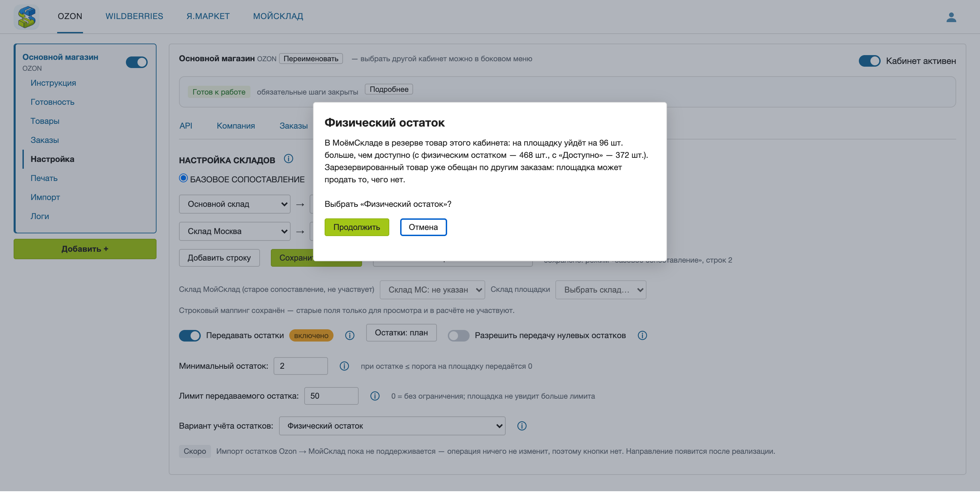The image size is (980, 498).
Task: Focus the Лимит передаваемого остатка field
Action: (x=331, y=396)
